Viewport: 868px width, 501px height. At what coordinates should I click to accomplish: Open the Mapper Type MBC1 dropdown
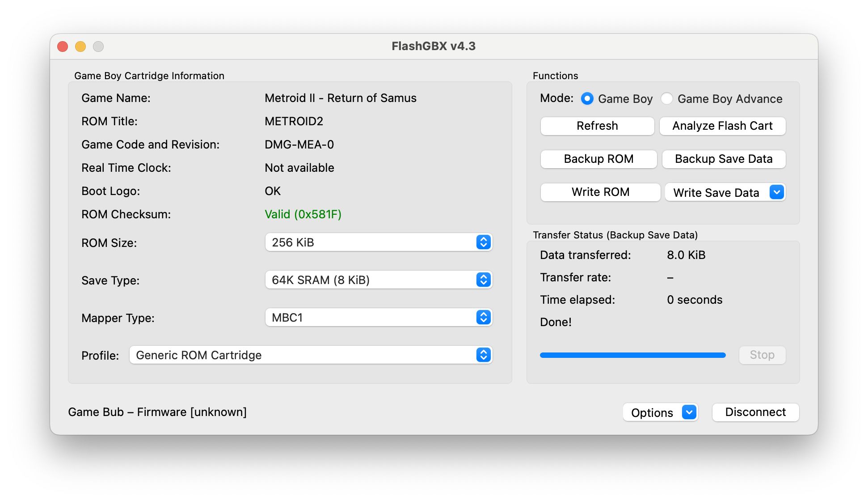(378, 318)
